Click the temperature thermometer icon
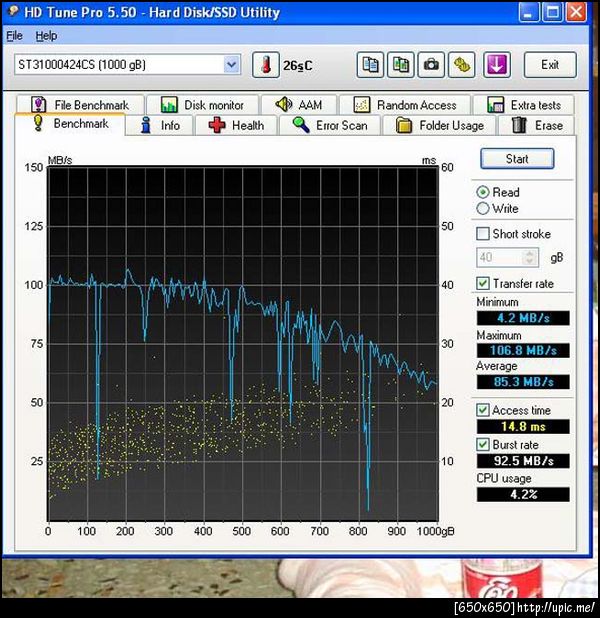The height and width of the screenshot is (618, 600). pos(266,65)
